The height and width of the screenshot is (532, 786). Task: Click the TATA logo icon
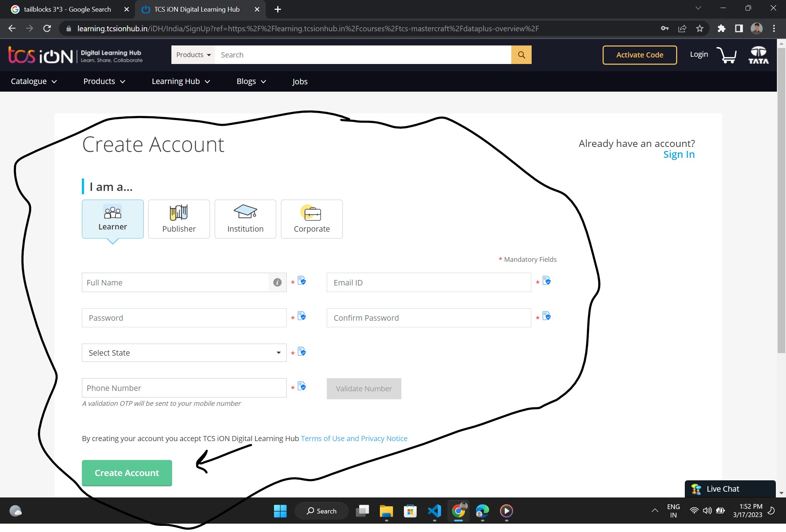[758, 55]
